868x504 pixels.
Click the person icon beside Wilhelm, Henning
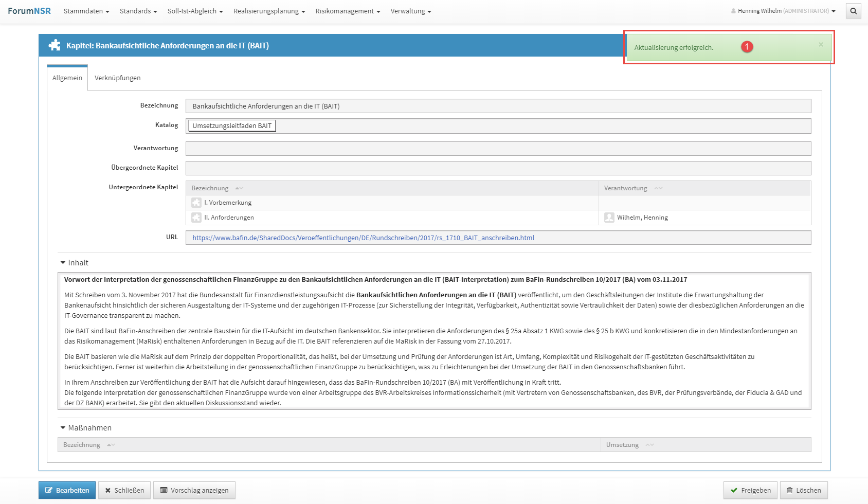(609, 218)
